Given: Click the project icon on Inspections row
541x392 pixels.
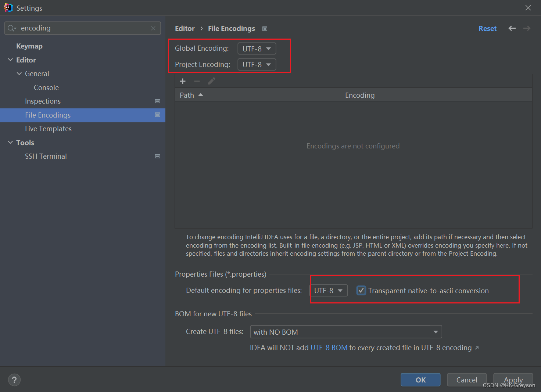Looking at the screenshot, I should click(x=157, y=101).
